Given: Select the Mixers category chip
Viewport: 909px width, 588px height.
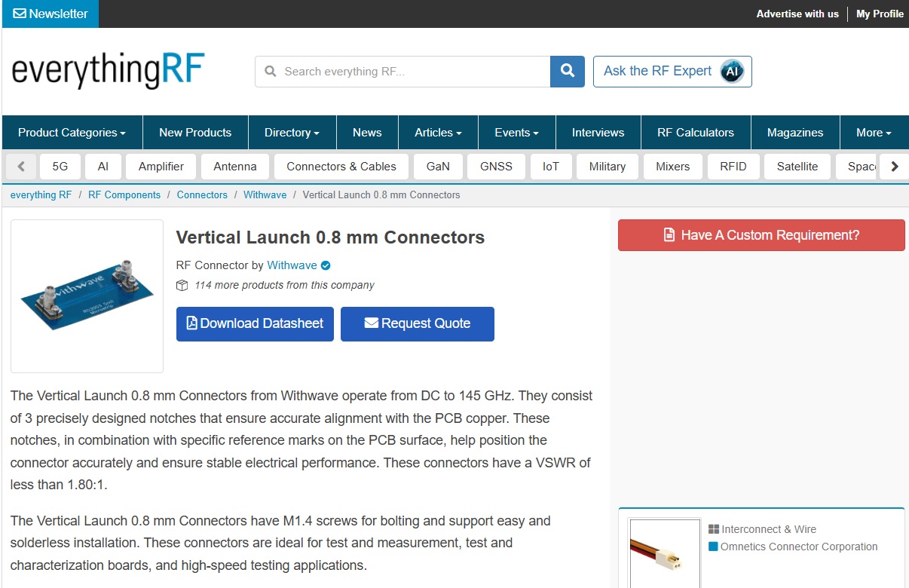Looking at the screenshot, I should pos(673,167).
